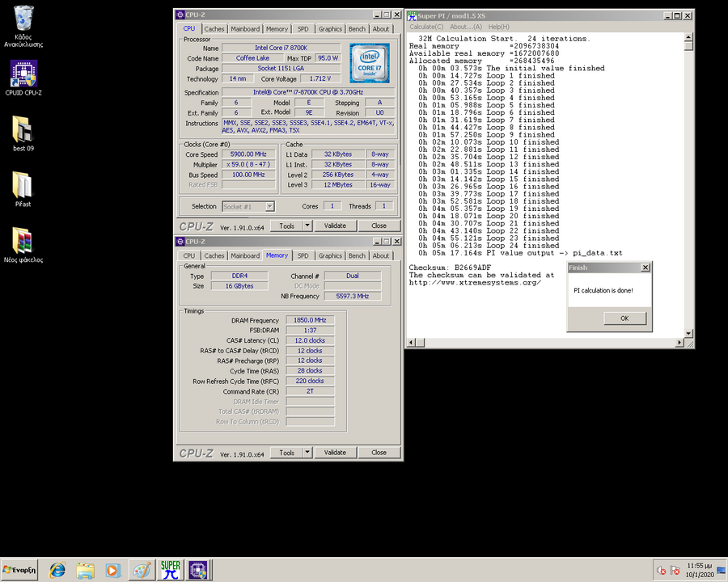Click the Super PI horizontal scrollbar right arrow
The width and height of the screenshot is (728, 582).
(x=679, y=343)
